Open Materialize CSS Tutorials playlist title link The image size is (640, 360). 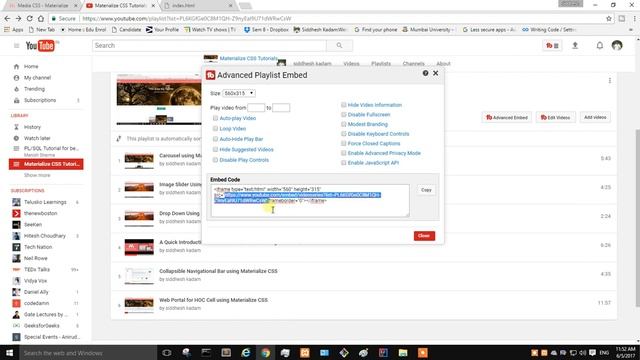(249, 58)
